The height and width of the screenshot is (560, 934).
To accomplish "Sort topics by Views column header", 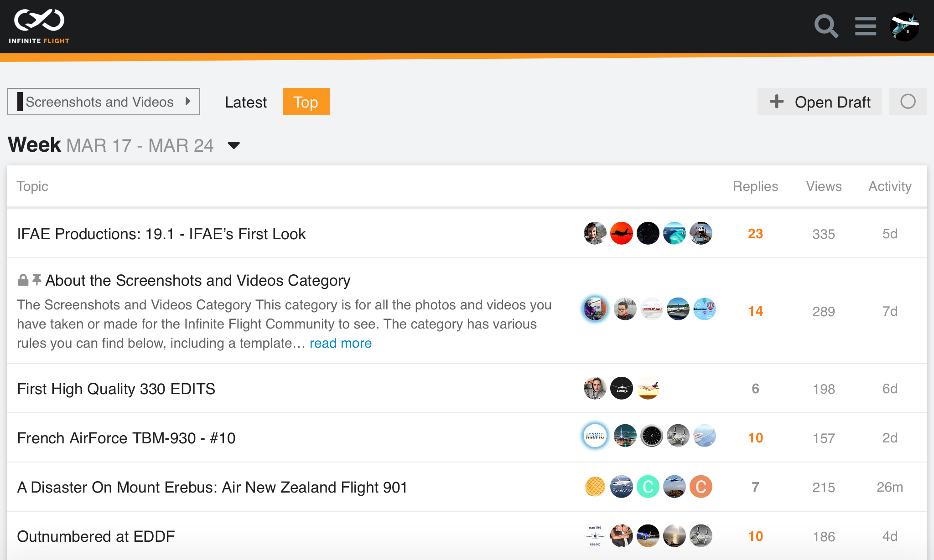I will [824, 186].
